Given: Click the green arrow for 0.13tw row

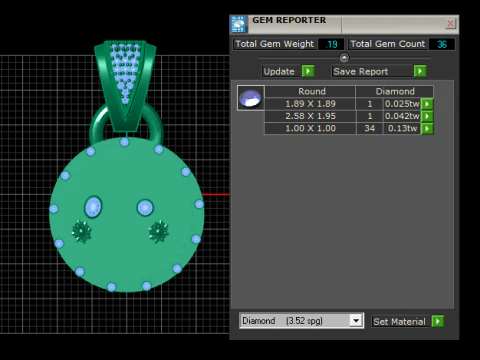Looking at the screenshot, I should (427, 129).
